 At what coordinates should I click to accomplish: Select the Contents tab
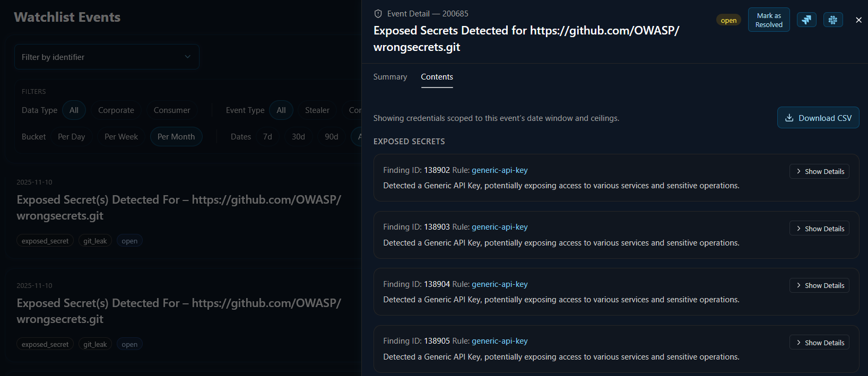point(437,77)
